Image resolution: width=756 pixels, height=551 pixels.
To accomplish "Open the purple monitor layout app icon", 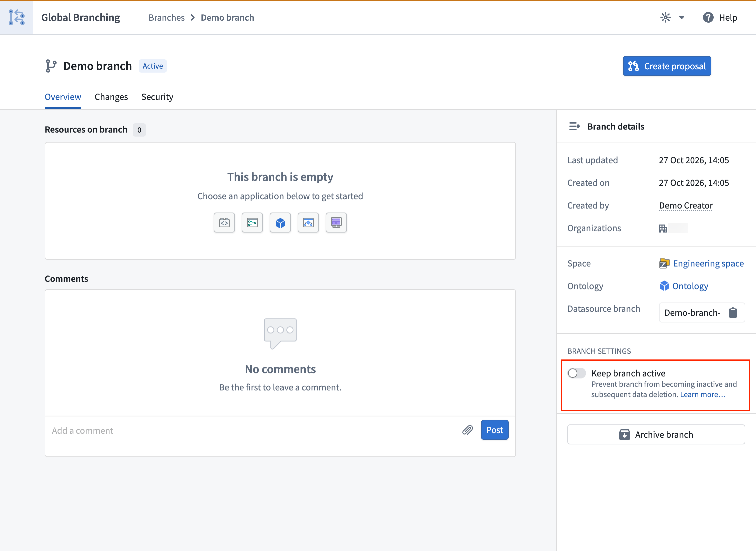I will coord(336,223).
